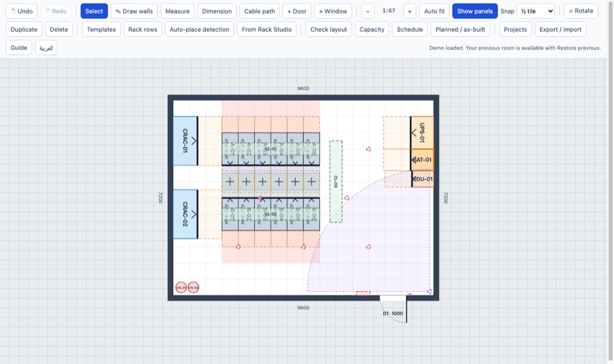
Task: Run Check layout
Action: 329,29
